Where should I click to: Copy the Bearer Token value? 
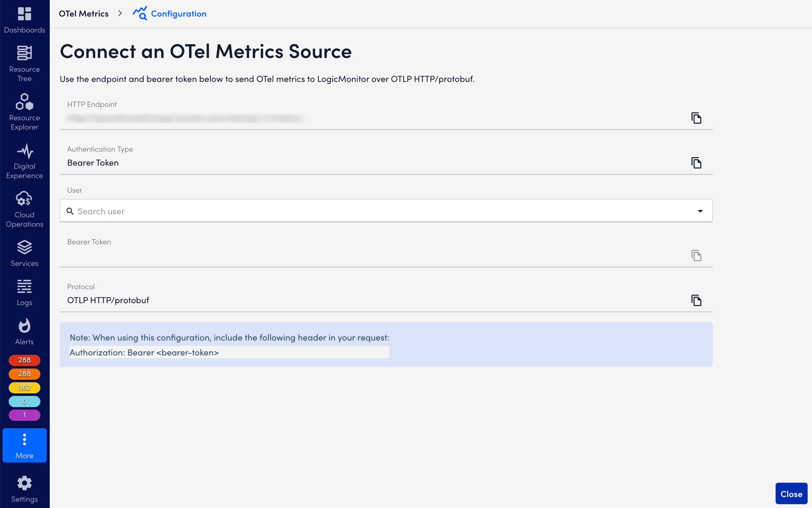(696, 255)
